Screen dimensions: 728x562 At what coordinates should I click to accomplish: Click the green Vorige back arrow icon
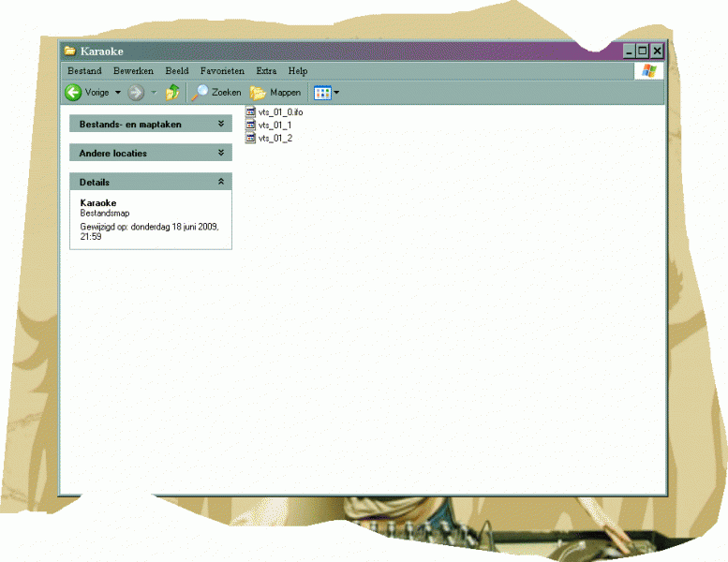[73, 93]
